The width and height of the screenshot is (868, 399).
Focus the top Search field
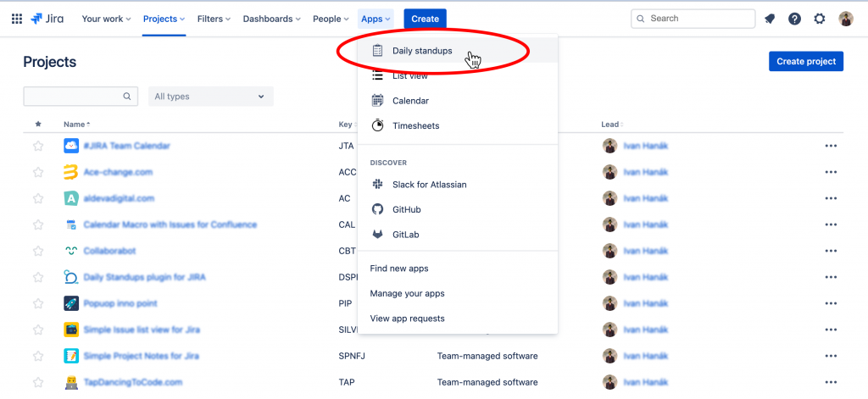point(693,19)
